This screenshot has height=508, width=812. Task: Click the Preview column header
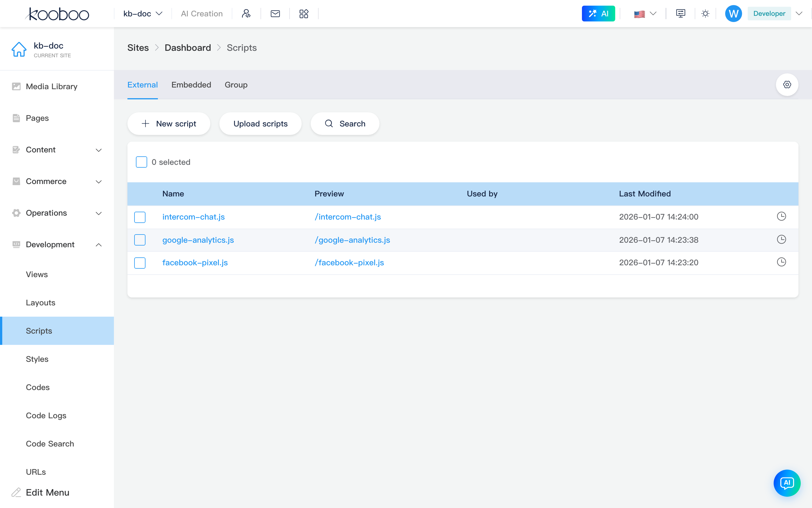pyautogui.click(x=329, y=194)
